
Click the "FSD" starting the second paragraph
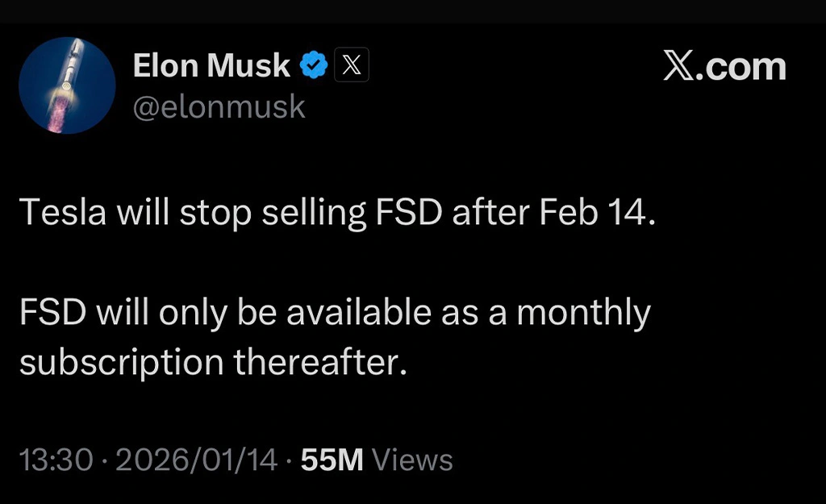tap(51, 312)
